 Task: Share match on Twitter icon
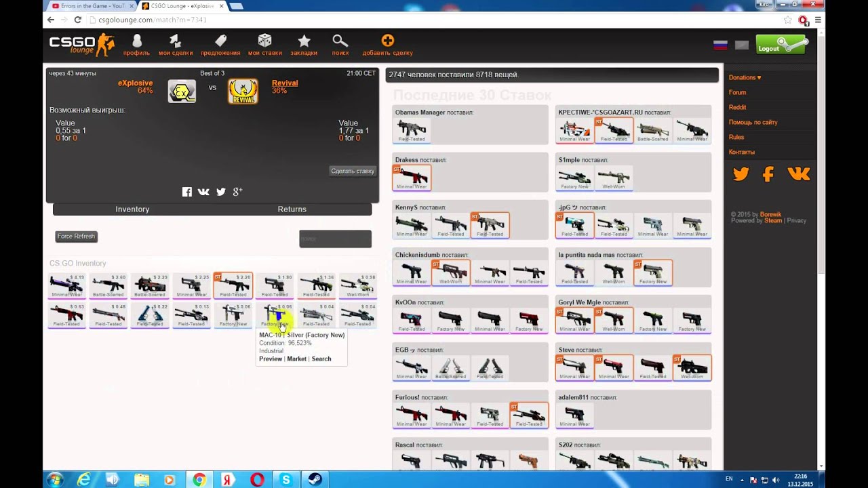pyautogui.click(x=220, y=192)
